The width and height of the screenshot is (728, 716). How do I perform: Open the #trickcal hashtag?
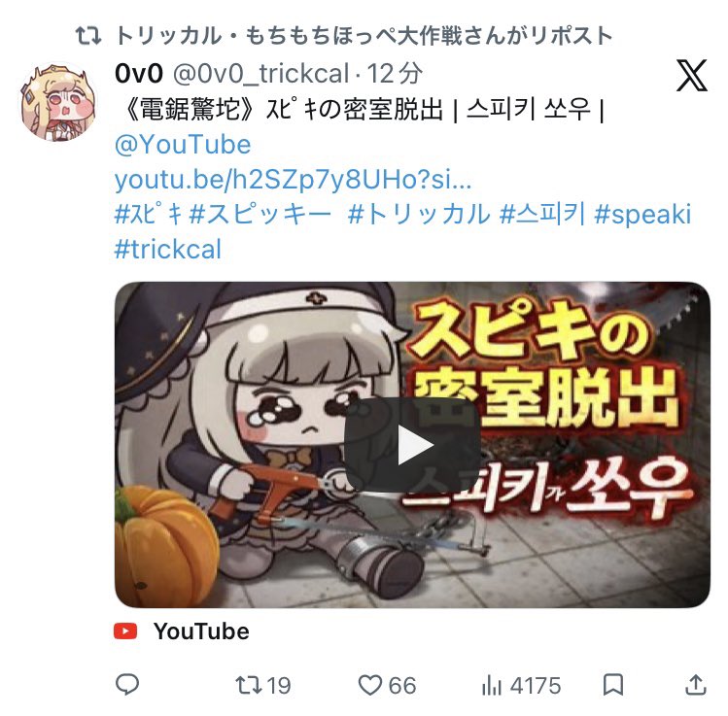point(167,249)
